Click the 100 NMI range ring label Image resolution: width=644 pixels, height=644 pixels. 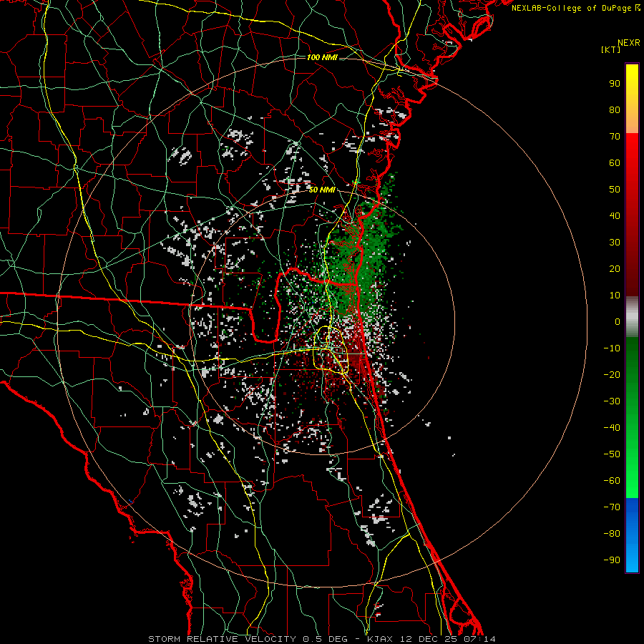321,57
